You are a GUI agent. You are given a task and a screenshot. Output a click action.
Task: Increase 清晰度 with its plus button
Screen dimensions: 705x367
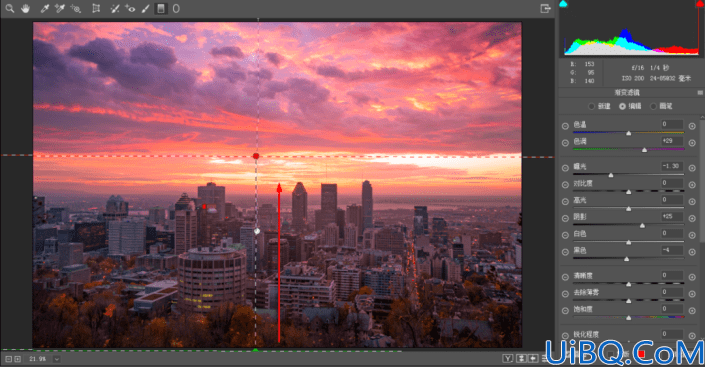pos(692,277)
